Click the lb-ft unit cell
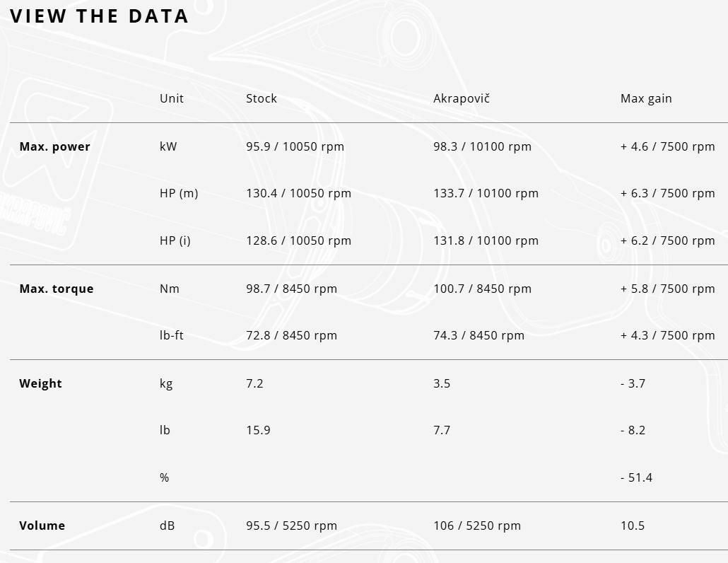Viewport: 728px width, 563px height. tap(171, 335)
